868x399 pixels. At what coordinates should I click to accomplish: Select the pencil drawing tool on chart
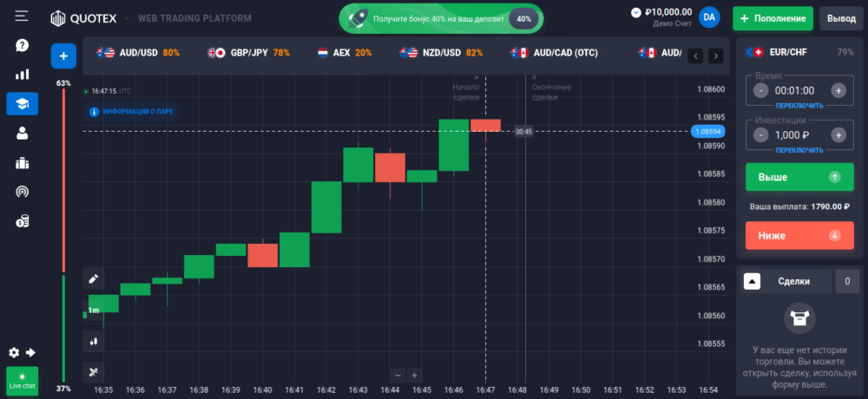click(94, 279)
